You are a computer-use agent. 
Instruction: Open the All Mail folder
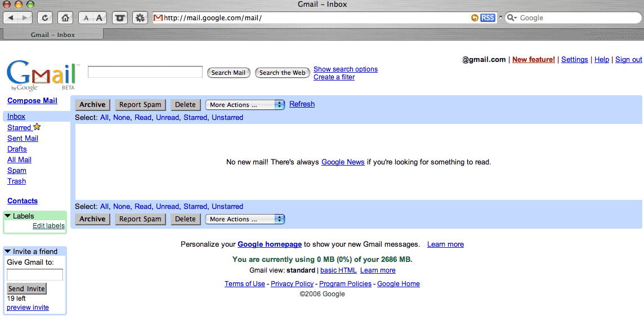pos(19,159)
